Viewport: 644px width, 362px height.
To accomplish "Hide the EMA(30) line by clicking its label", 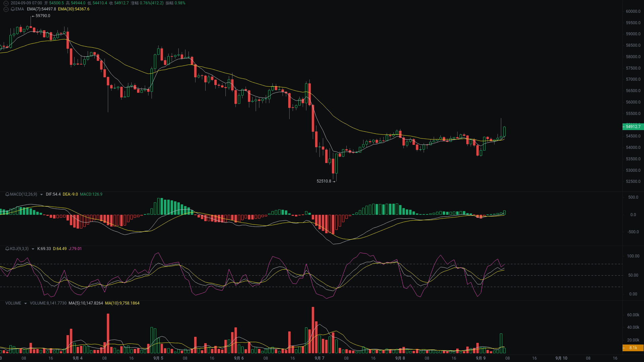I will 73,9.
